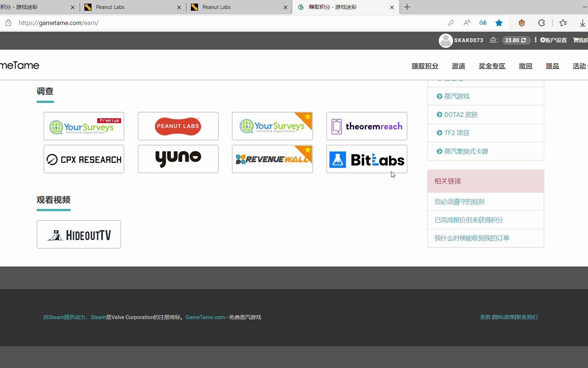Close the first Peanut Labs tab

(x=179, y=7)
